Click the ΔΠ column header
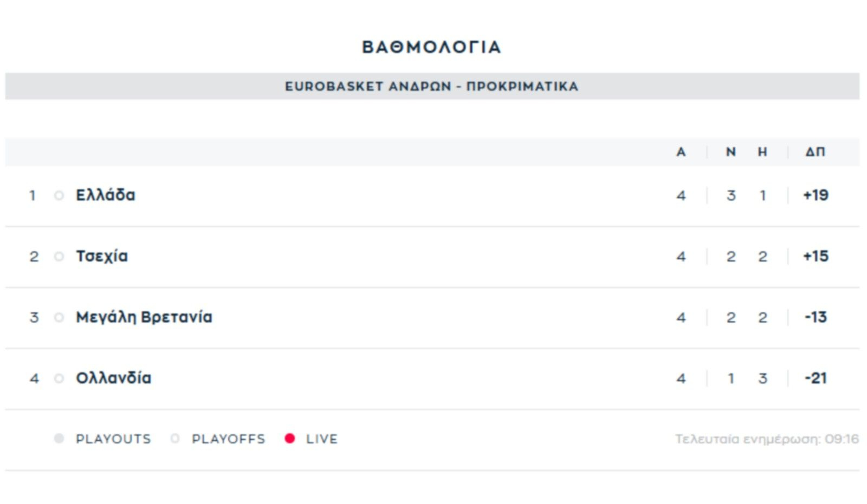The width and height of the screenshot is (867, 504). point(816,152)
